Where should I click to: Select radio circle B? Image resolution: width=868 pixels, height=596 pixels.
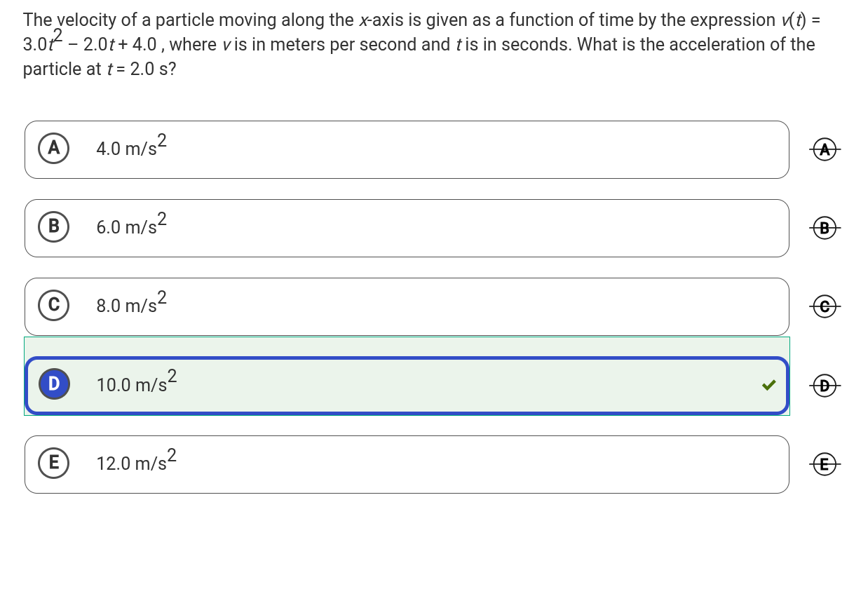(x=54, y=227)
